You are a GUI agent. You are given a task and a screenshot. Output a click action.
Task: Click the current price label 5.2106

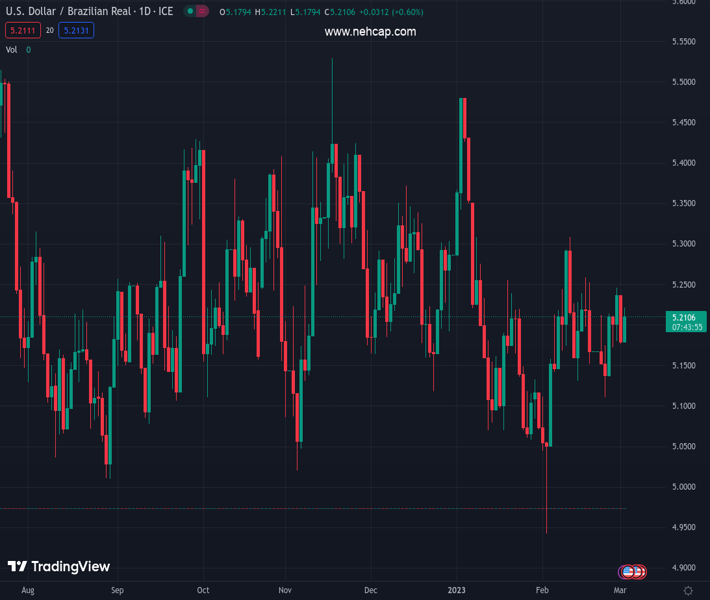685,317
